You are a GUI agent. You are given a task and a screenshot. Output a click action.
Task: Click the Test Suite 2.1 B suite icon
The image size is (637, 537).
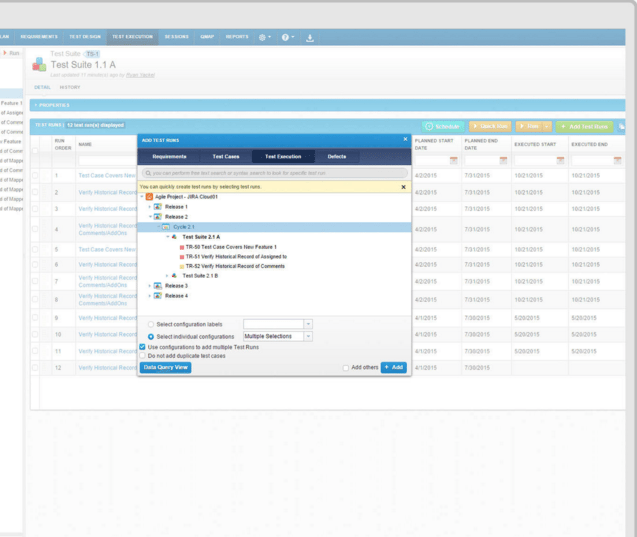174,275
